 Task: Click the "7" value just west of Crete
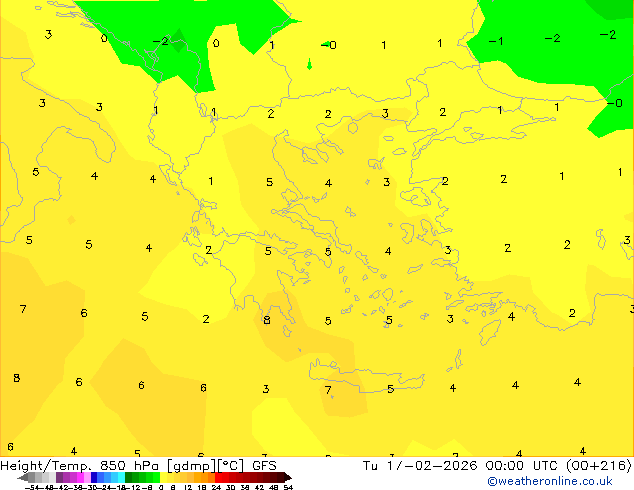(328, 390)
